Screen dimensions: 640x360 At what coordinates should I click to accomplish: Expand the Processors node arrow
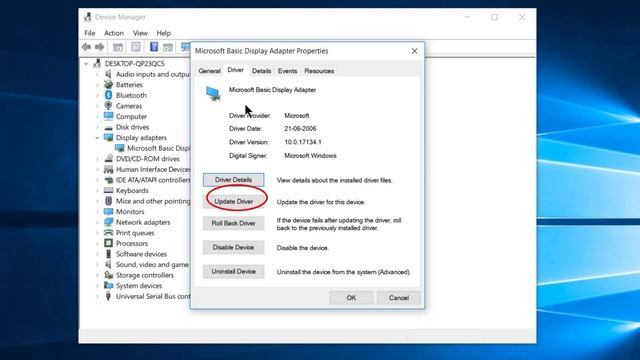point(97,244)
